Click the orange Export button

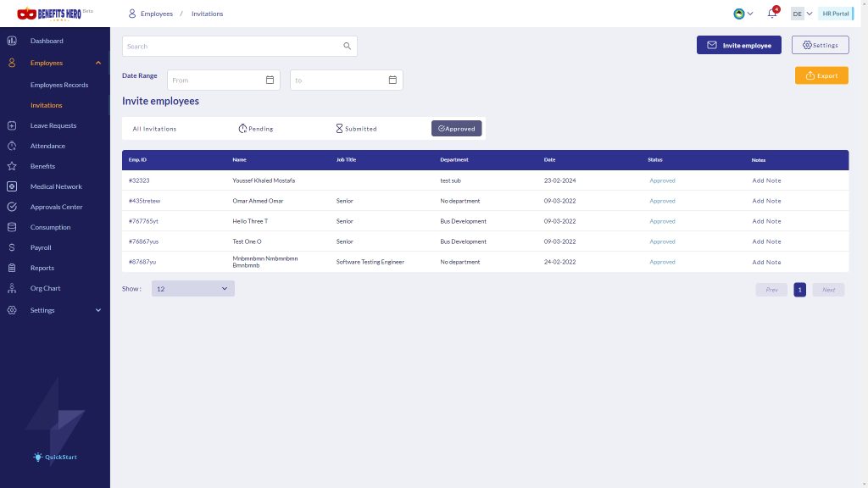[821, 75]
